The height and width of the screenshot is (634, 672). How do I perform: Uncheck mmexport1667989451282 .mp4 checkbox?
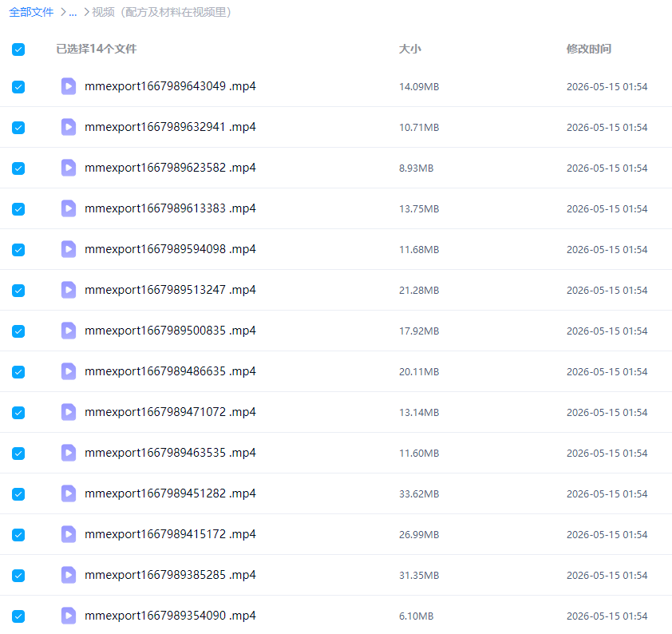[x=18, y=494]
